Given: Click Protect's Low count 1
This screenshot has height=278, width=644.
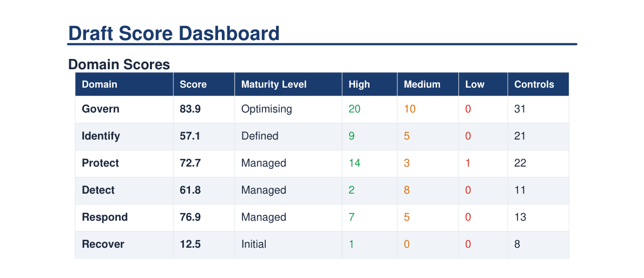Looking at the screenshot, I should [x=468, y=163].
